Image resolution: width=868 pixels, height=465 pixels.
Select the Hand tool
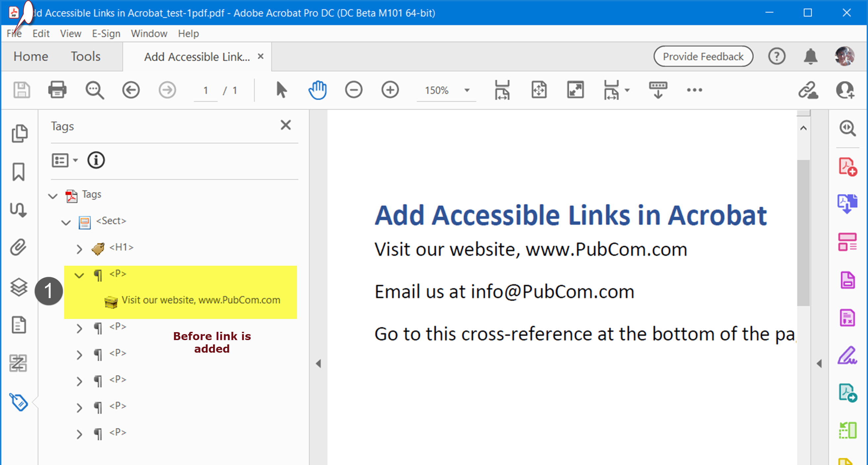click(317, 90)
